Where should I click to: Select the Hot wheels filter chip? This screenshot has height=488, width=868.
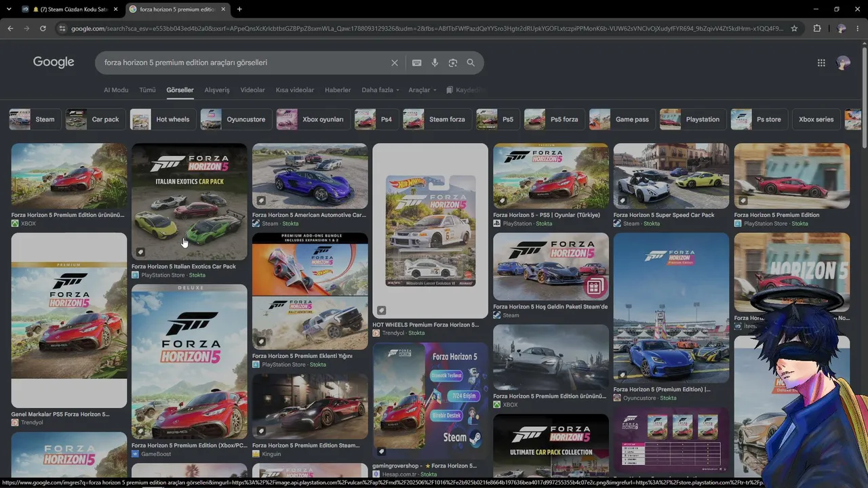coord(163,119)
